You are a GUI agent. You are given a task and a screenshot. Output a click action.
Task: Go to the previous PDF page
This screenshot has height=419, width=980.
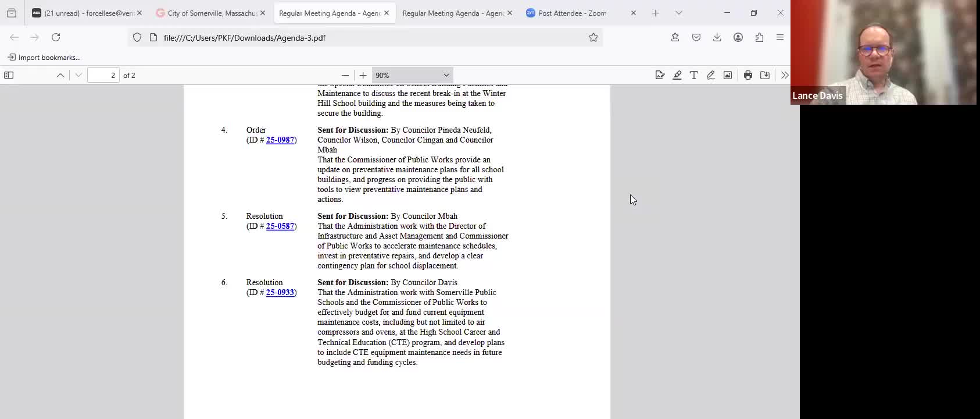[x=60, y=75]
